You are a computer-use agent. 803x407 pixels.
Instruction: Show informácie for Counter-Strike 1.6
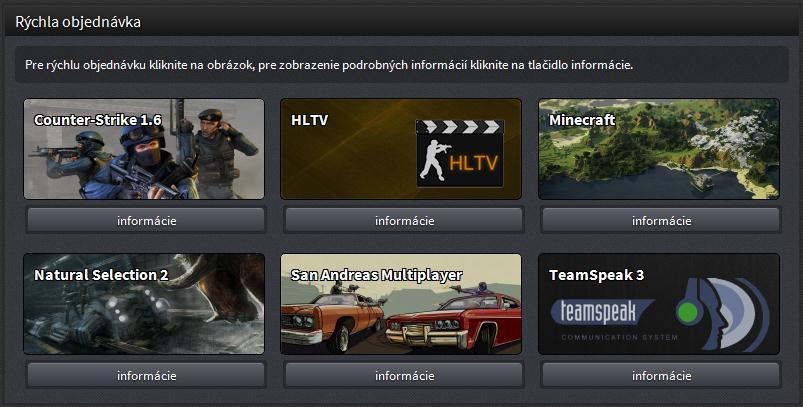[146, 221]
